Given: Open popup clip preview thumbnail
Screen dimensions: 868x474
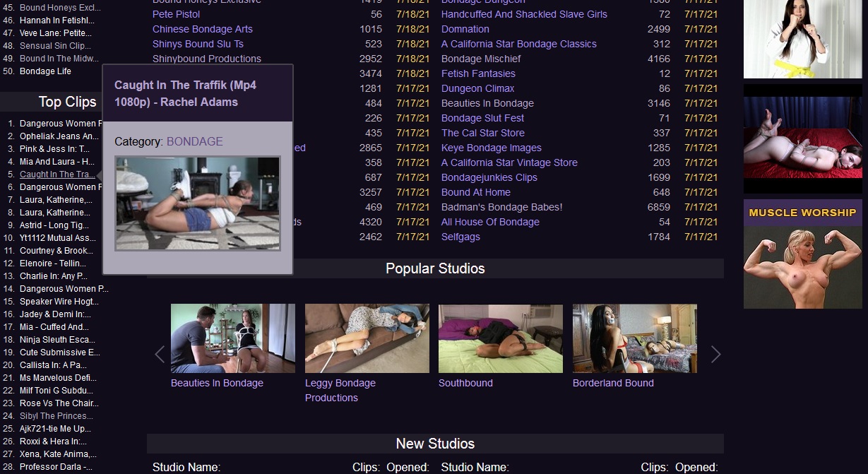Looking at the screenshot, I should 198,203.
